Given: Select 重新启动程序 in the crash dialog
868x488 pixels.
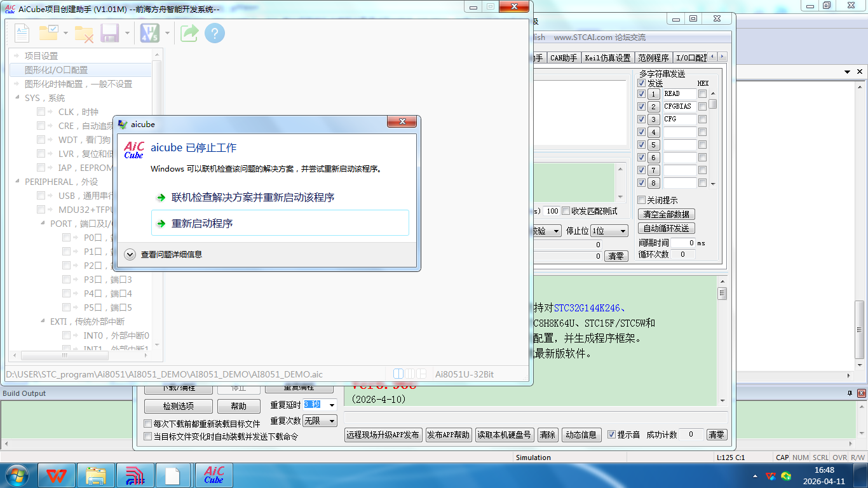Looking at the screenshot, I should [x=280, y=223].
